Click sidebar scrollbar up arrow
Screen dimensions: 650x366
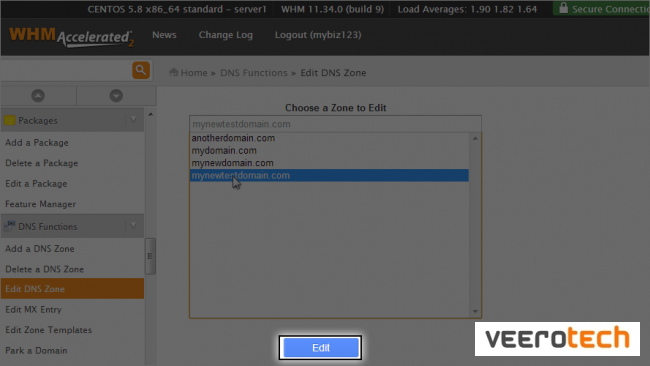pyautogui.click(x=150, y=114)
